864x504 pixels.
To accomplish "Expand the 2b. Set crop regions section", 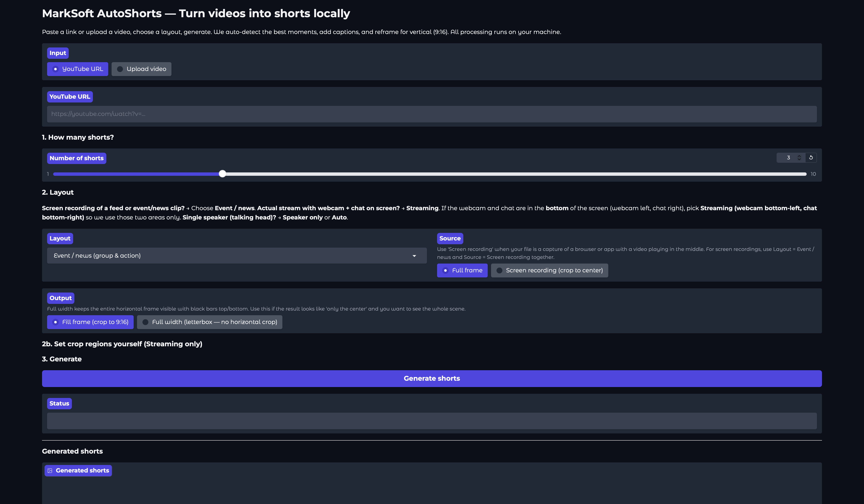I will coord(122,344).
